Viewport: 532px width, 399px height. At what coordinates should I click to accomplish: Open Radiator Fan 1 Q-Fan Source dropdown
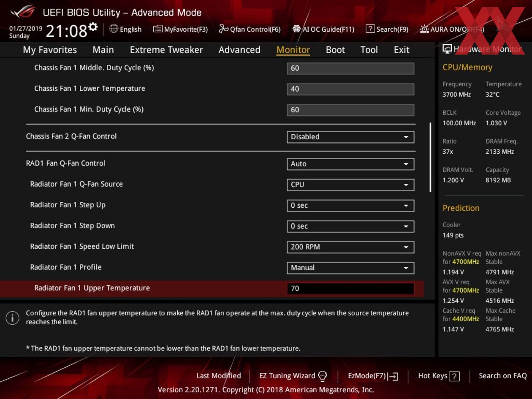coord(350,185)
